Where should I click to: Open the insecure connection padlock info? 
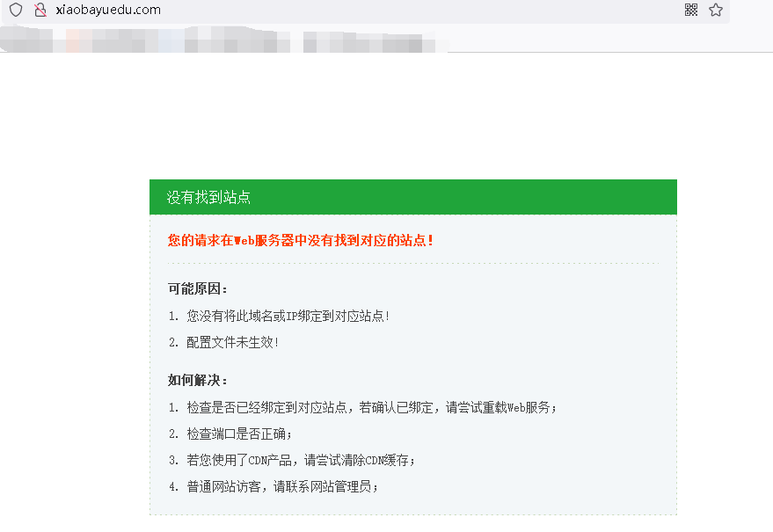point(40,11)
